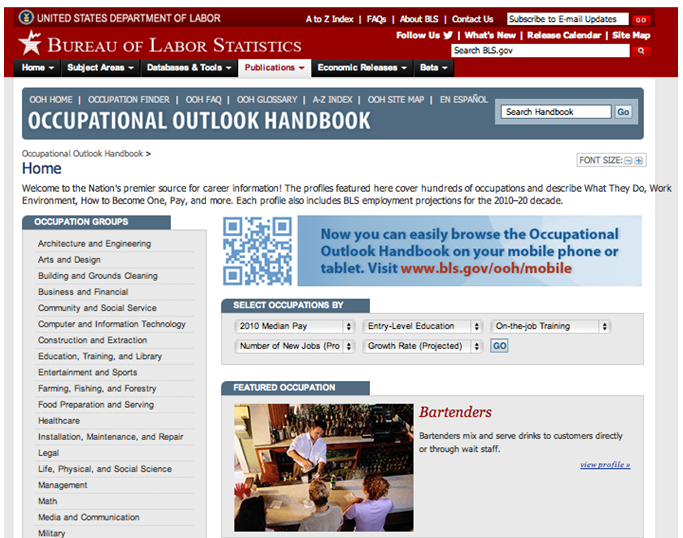This screenshot has width=683, height=538.
Task: Open the FAQs link in header
Action: pos(376,19)
